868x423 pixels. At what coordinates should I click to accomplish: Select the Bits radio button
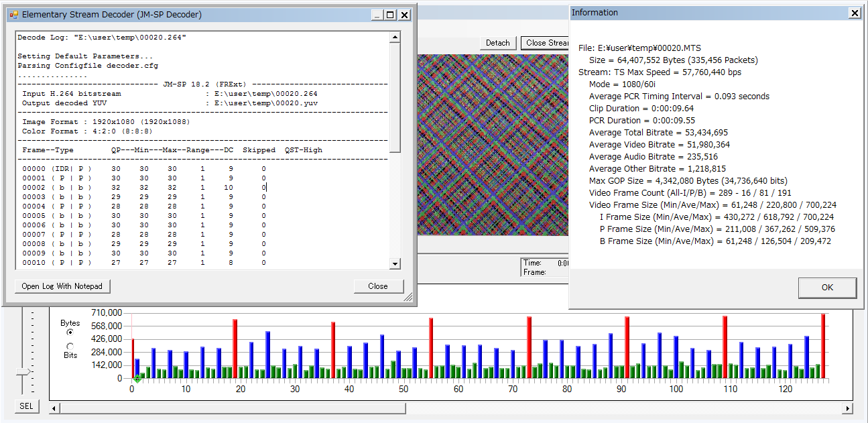tap(70, 346)
